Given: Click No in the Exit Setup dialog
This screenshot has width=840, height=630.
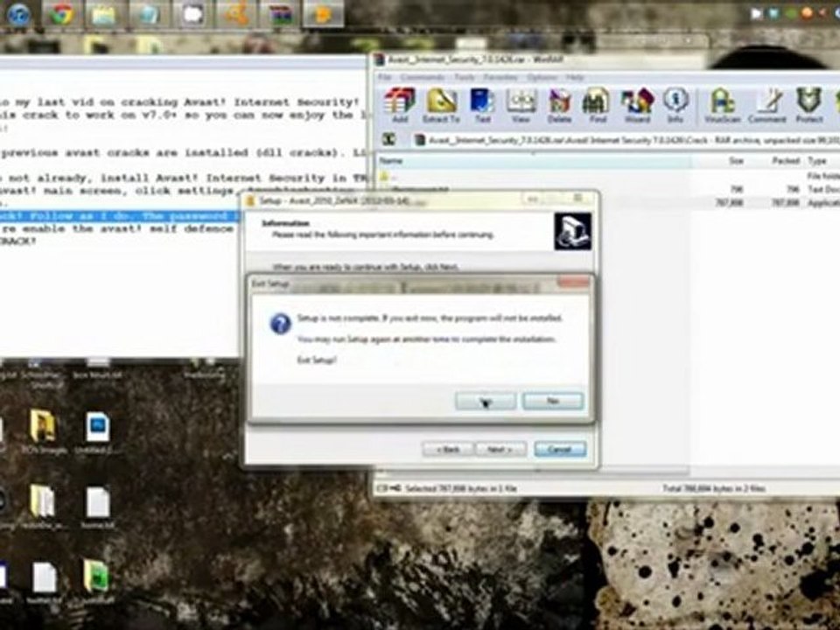Looking at the screenshot, I should [x=553, y=401].
